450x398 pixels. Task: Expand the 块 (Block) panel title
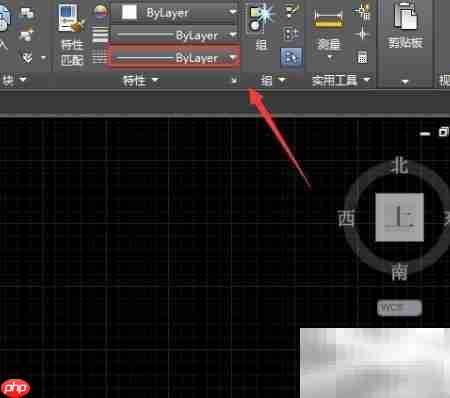coord(14,80)
